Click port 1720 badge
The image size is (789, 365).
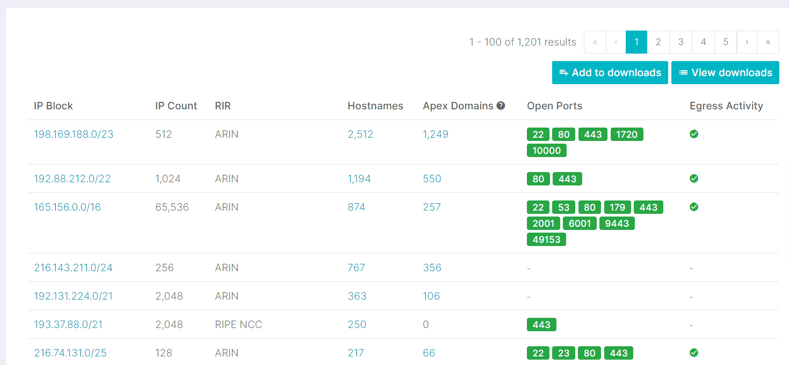(x=626, y=134)
